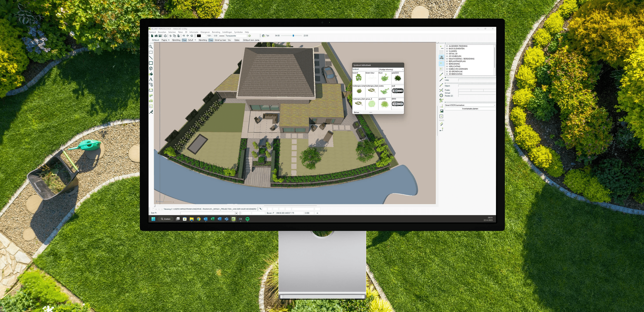
Task: Toggle Draai mode for the Y axis
Action: click(211, 40)
